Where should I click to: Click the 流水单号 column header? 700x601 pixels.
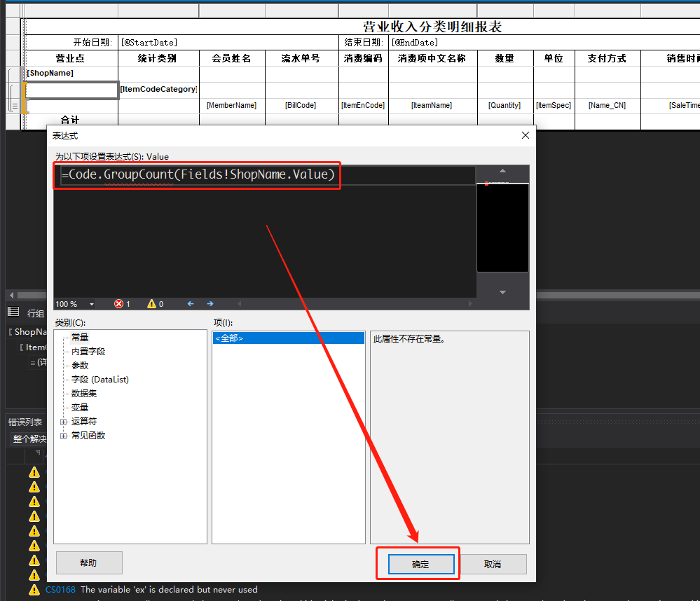pos(301,58)
